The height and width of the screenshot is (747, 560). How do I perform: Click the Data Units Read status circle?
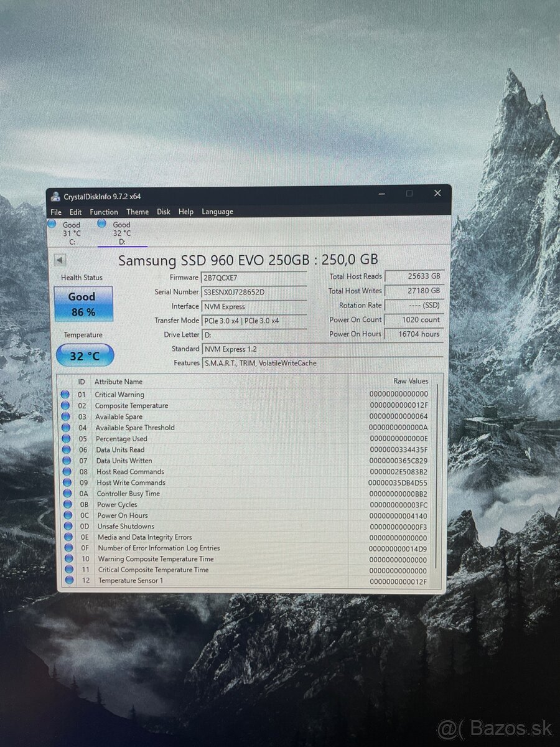pos(65,449)
